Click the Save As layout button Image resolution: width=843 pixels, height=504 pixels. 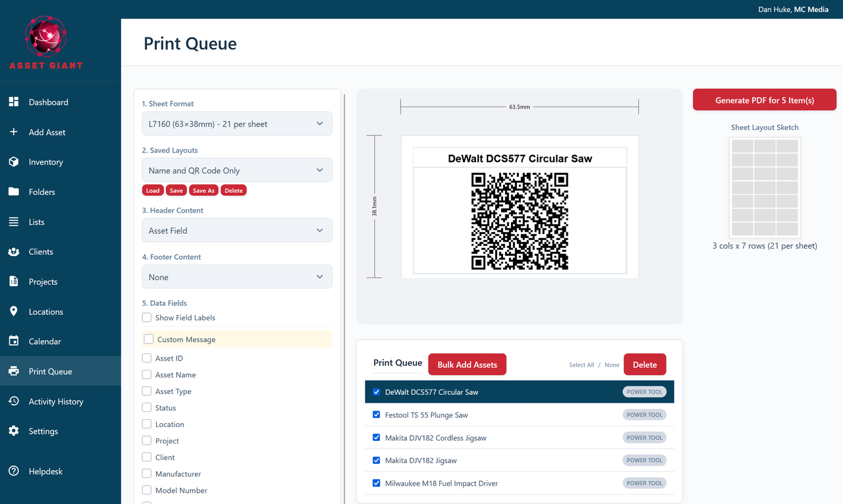204,190
